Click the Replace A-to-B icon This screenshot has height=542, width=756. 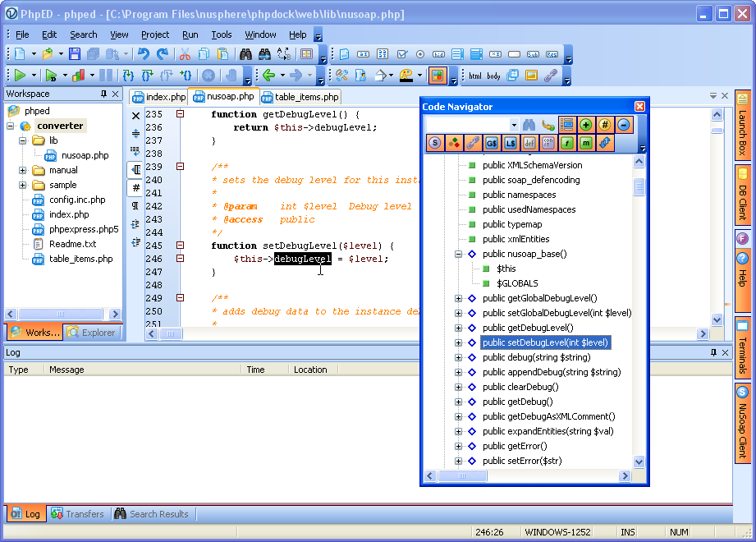(x=284, y=54)
